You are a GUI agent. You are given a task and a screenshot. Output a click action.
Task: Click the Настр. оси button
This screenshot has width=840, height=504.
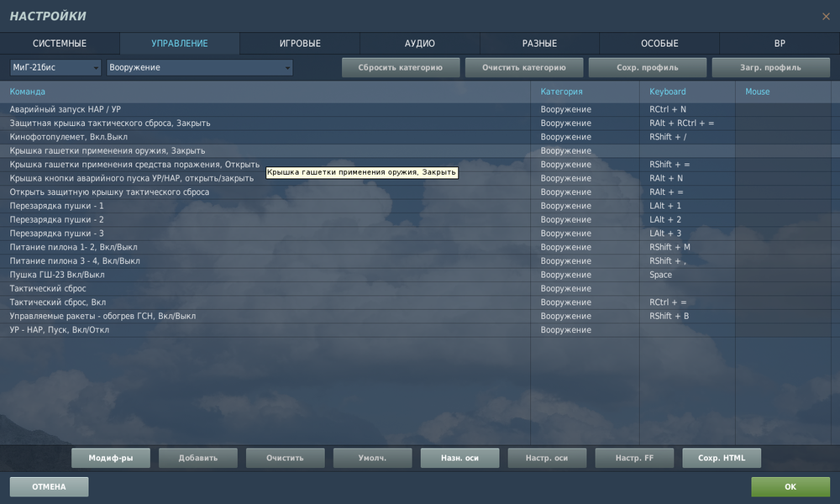coord(547,458)
